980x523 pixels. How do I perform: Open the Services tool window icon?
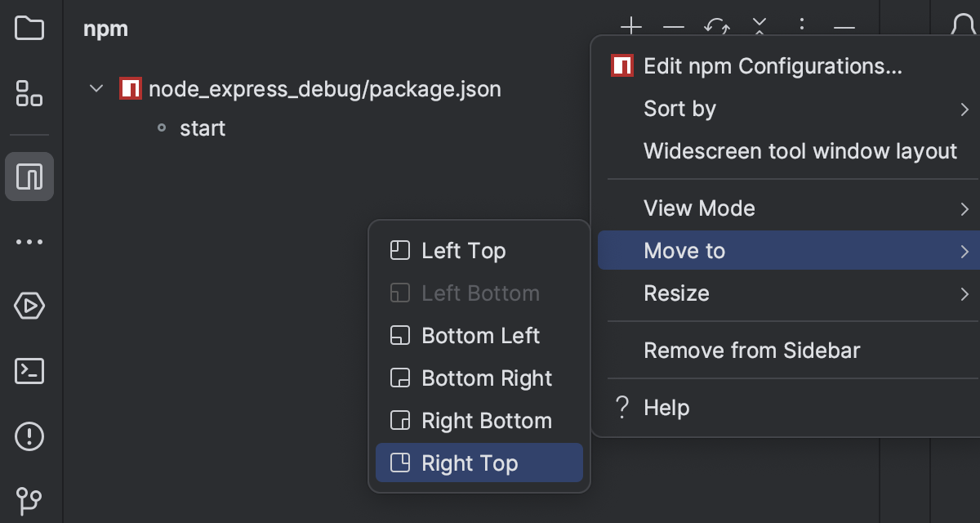[29, 306]
